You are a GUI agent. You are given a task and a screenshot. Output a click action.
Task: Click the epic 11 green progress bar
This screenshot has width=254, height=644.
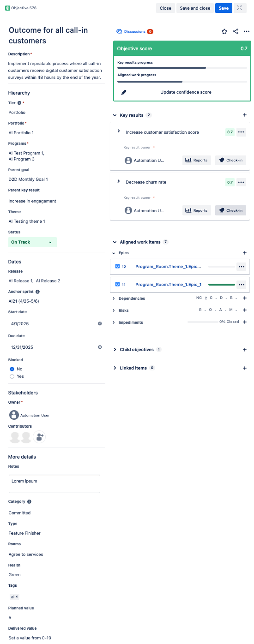coord(222,285)
